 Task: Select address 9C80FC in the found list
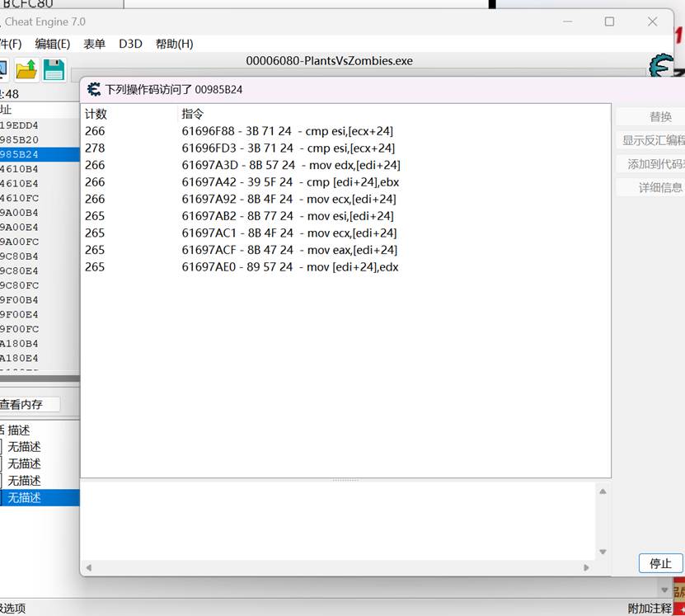coord(40,285)
